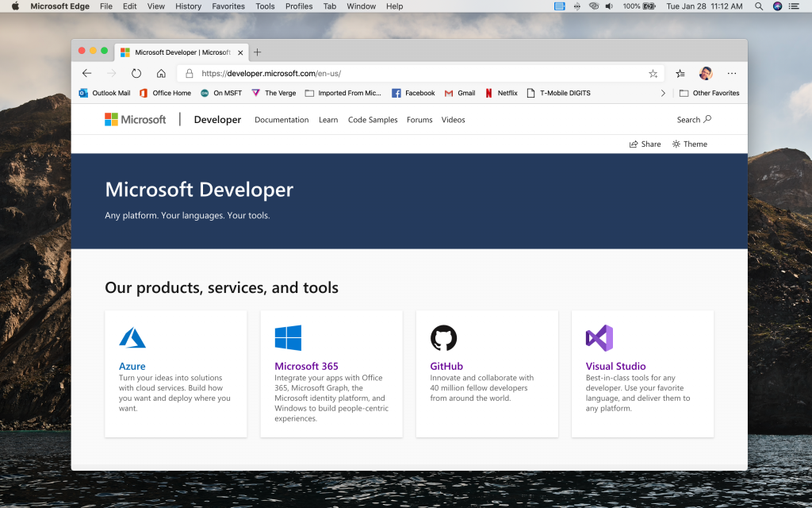Open the Settings and more ellipsis menu
Image resolution: width=812 pixels, height=508 pixels.
pos(731,73)
